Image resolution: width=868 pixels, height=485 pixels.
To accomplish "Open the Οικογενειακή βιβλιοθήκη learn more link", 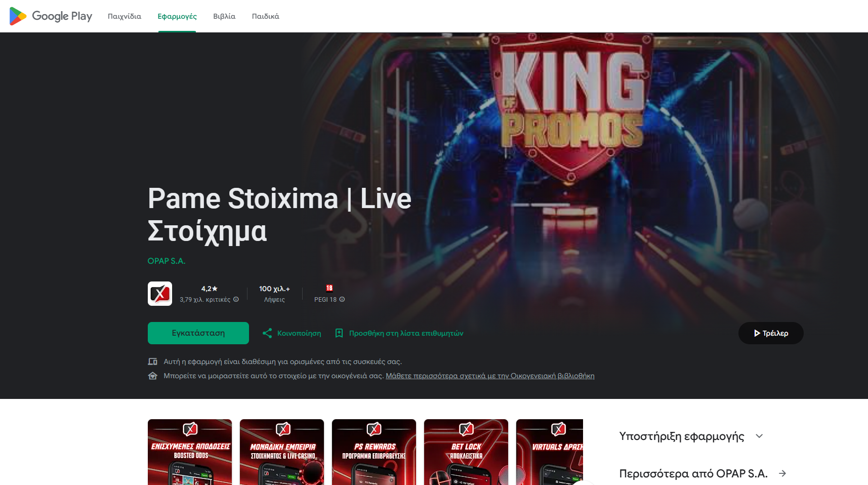I will 490,376.
